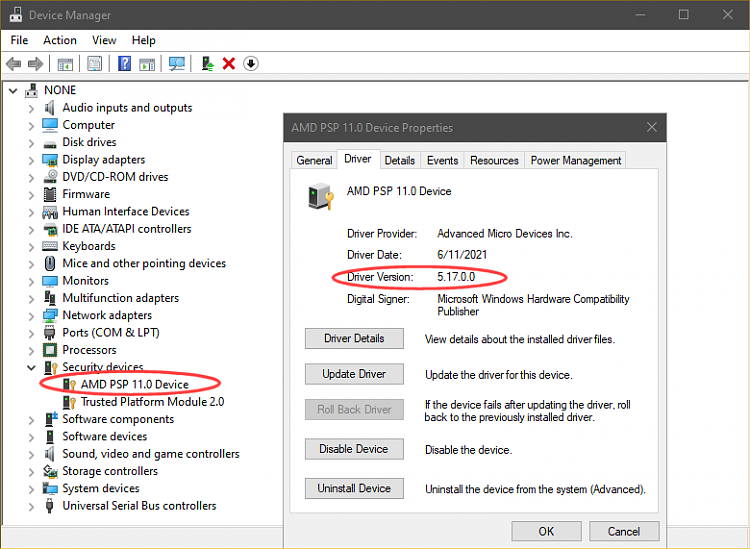This screenshot has height=549, width=750.
Task: Click the Storage controllers icon
Action: [50, 471]
